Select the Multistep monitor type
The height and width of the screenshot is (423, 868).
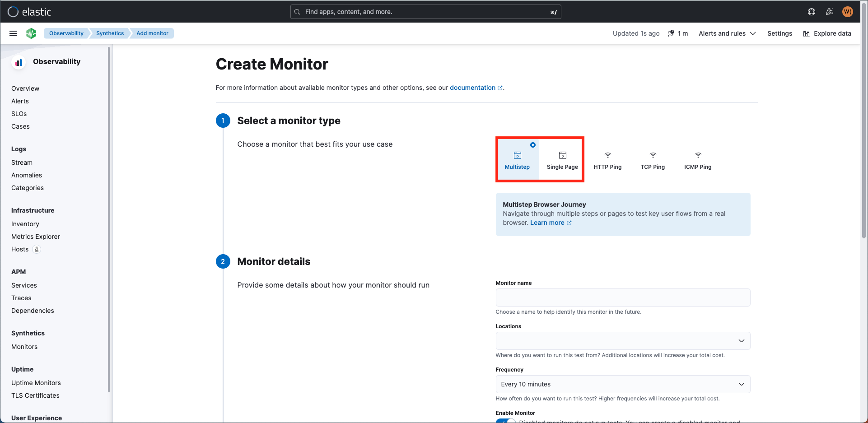(x=517, y=160)
